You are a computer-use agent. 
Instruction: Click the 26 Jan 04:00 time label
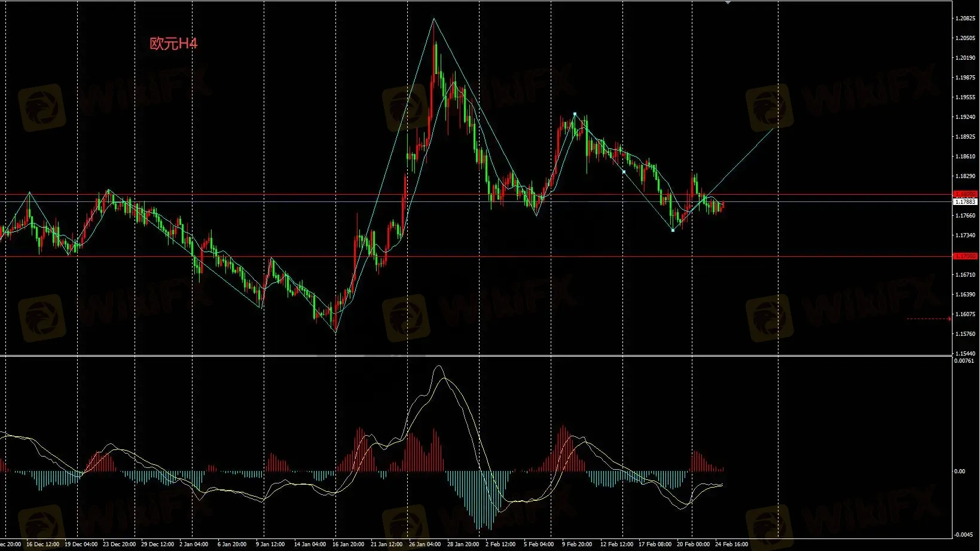(425, 544)
